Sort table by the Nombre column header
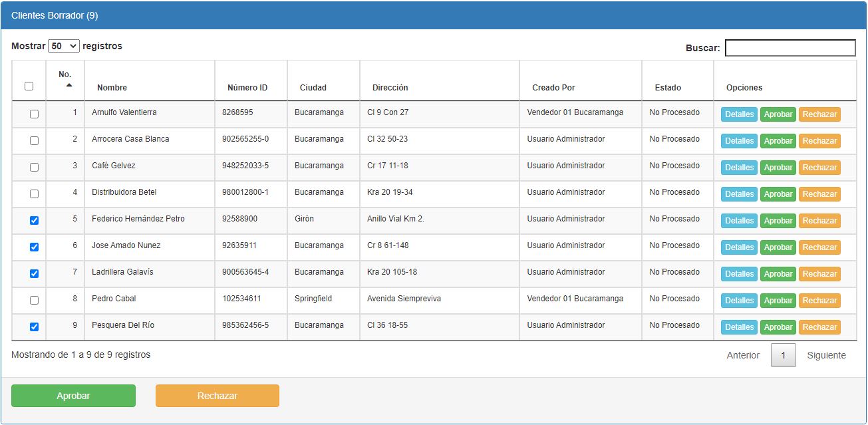The height and width of the screenshot is (425, 868). [x=112, y=88]
